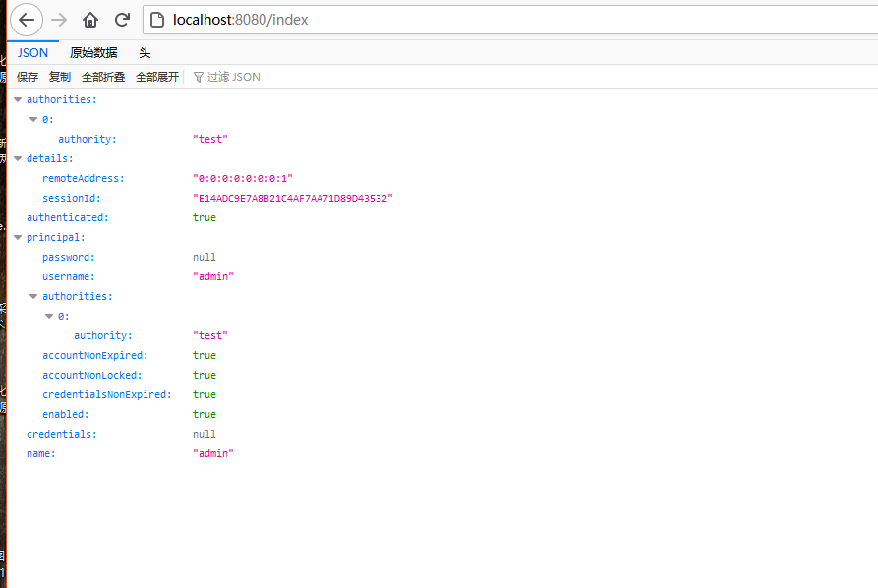Go to the browser home page icon
This screenshot has height=588, width=878.
[x=90, y=20]
